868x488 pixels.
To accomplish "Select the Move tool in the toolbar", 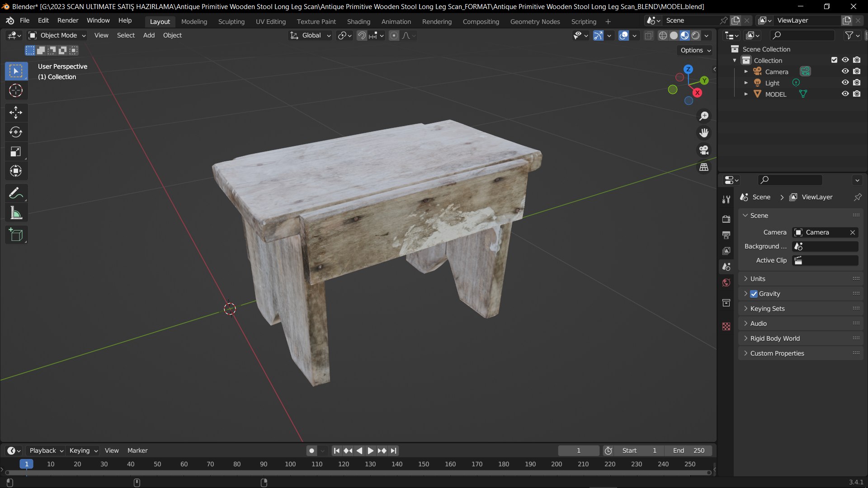I will pyautogui.click(x=16, y=113).
